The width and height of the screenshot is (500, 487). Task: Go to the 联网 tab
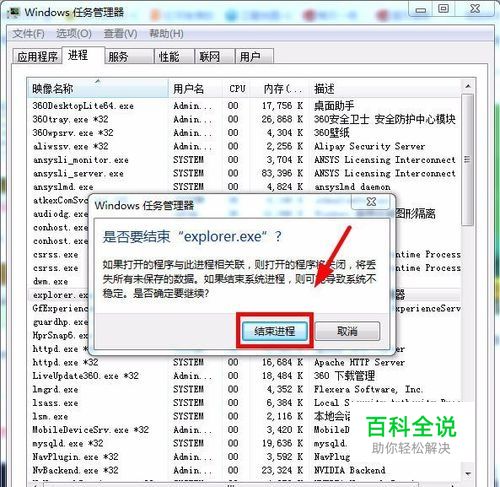click(x=214, y=56)
